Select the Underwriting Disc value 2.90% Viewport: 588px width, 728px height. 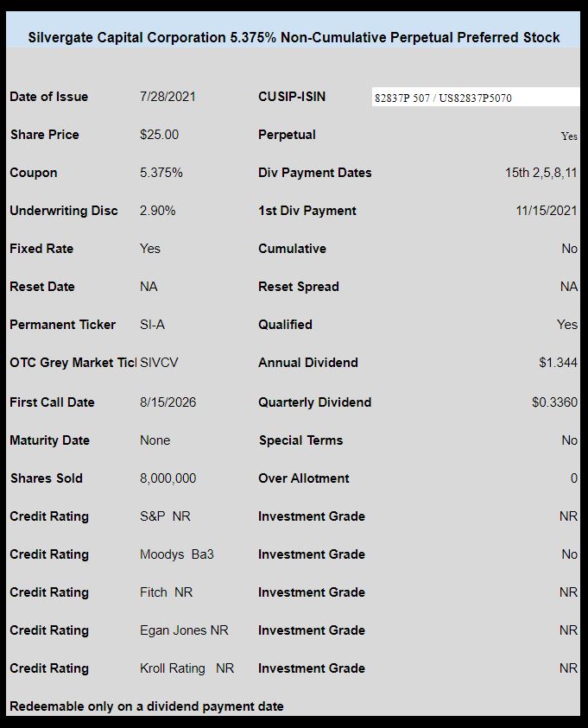[157, 211]
